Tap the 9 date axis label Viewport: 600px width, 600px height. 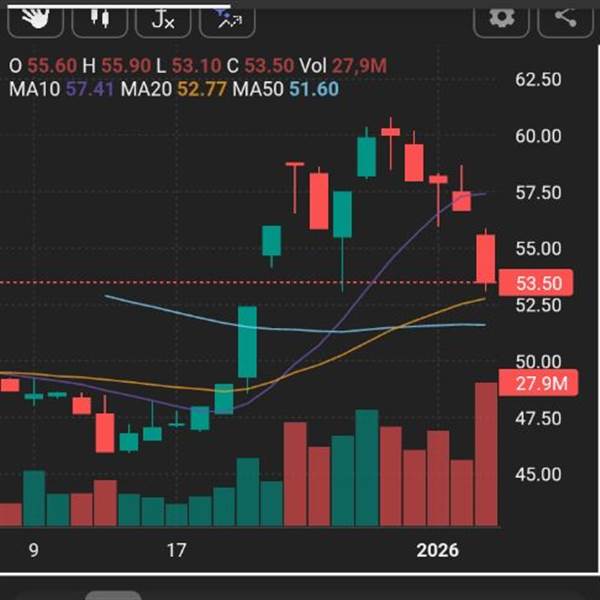point(34,551)
